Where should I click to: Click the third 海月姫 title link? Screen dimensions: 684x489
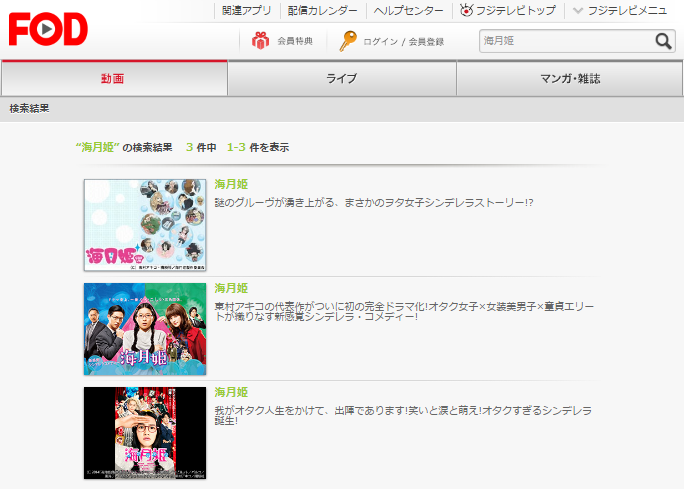[x=231, y=392]
